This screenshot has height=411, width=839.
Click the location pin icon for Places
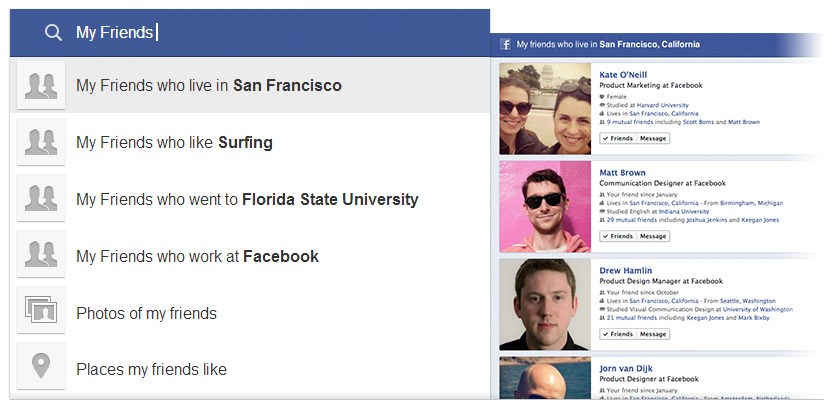(41, 369)
